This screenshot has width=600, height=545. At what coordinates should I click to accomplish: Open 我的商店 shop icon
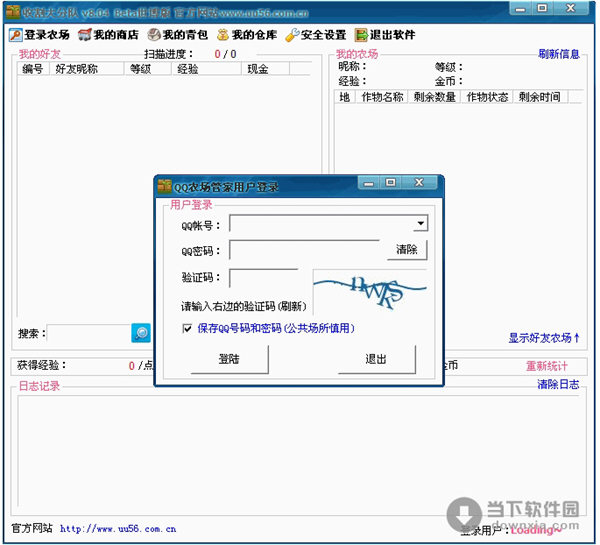click(x=85, y=35)
